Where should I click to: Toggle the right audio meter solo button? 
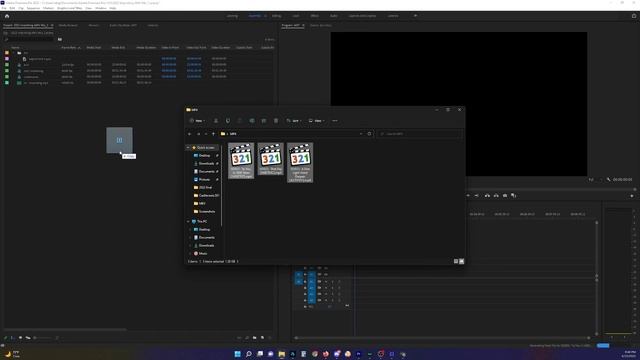625,337
